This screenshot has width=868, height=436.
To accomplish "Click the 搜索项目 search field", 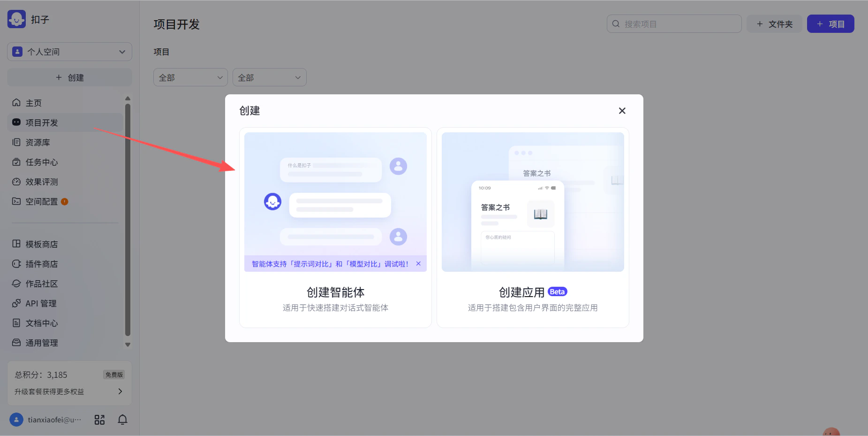I will pos(673,23).
